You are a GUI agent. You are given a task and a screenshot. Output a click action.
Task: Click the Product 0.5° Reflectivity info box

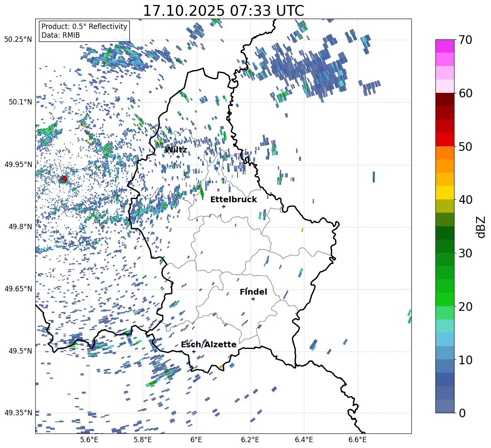84,31
